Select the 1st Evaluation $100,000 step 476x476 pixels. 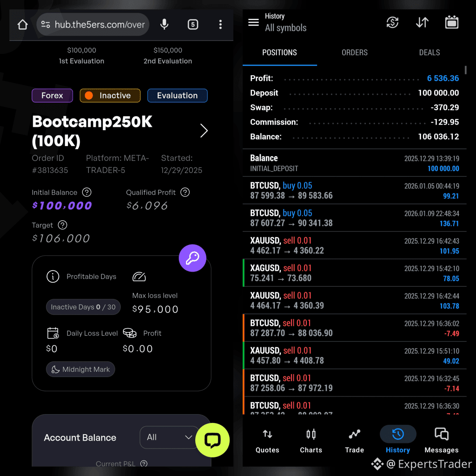tap(81, 56)
